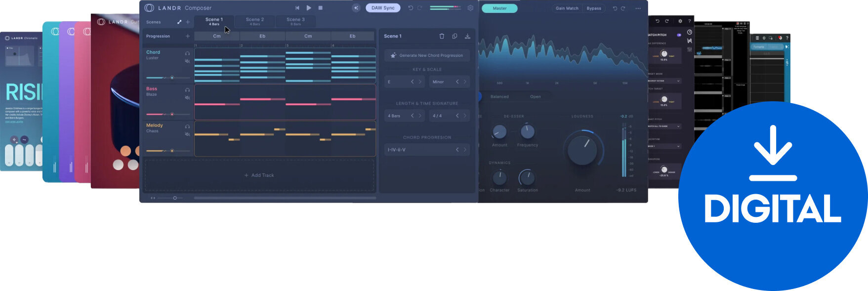Undo in the mastering plugin
The height and width of the screenshot is (291, 868).
pyautogui.click(x=615, y=8)
